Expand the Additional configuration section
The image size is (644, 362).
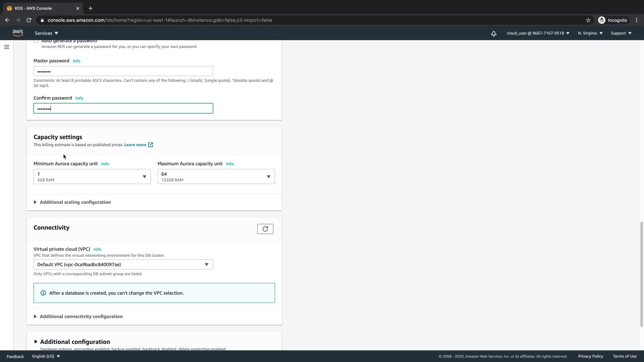pos(75,342)
